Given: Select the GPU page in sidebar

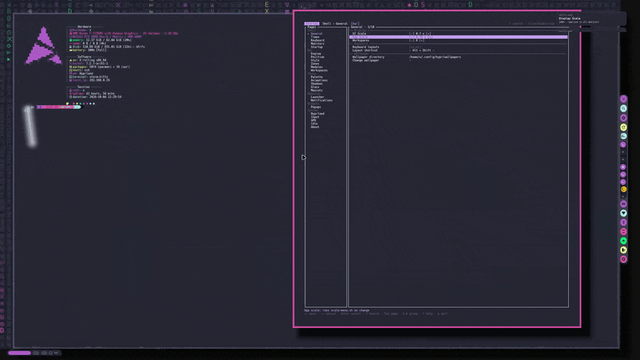Looking at the screenshot, I should (x=313, y=120).
